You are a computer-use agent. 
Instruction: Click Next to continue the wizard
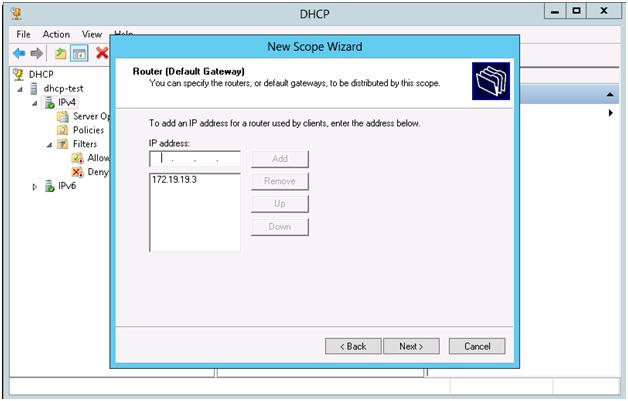click(411, 347)
